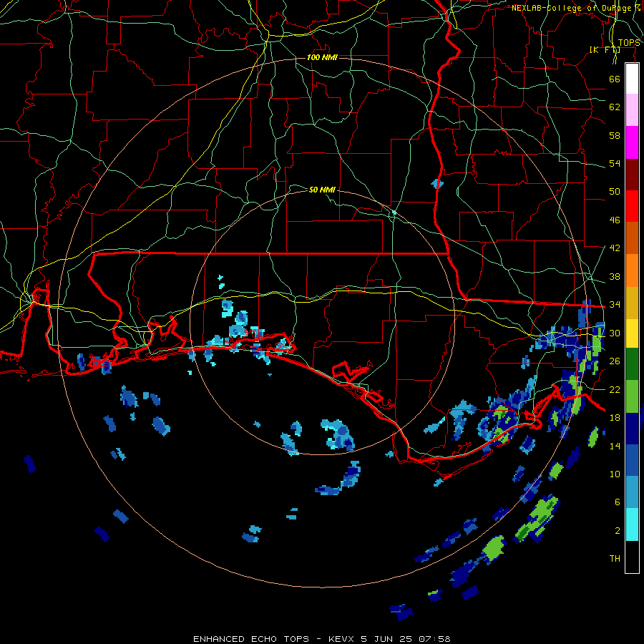Click the white swatch on the tops scale
The width and height of the screenshot is (644, 644).
(632, 79)
